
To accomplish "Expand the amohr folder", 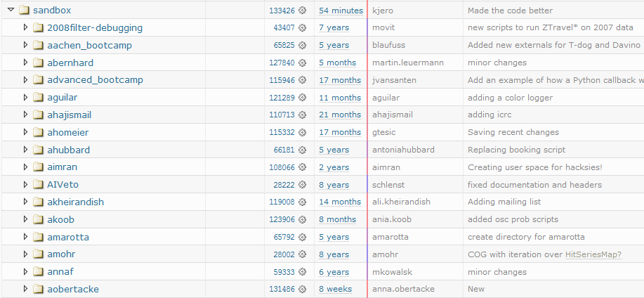I will point(25,254).
